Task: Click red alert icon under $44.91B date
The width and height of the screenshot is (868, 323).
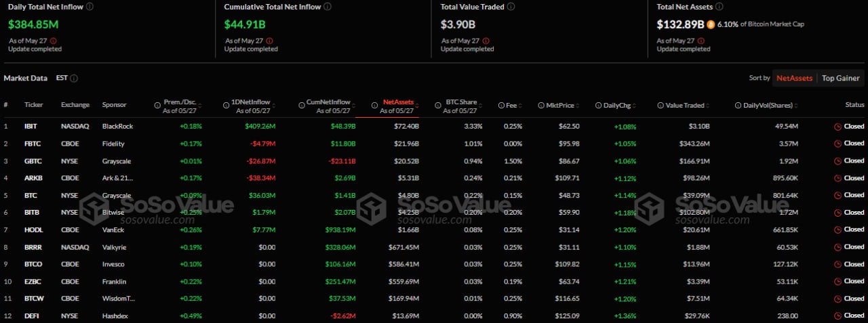Action: coord(270,41)
